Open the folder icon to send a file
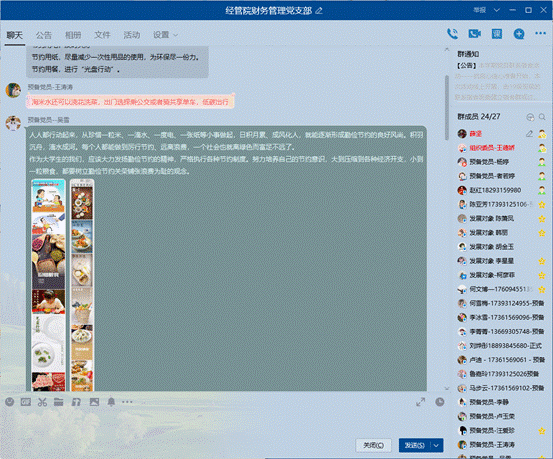 [x=59, y=402]
